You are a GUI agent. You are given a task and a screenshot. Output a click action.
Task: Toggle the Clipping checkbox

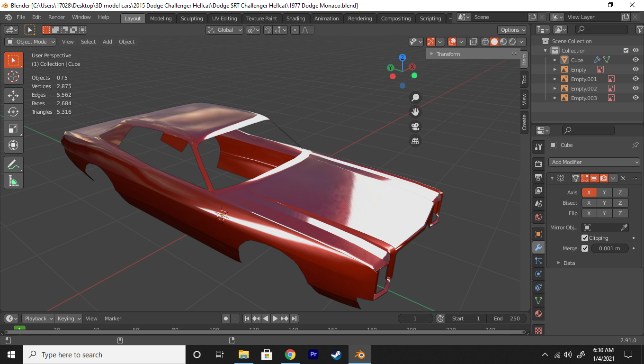click(x=585, y=238)
